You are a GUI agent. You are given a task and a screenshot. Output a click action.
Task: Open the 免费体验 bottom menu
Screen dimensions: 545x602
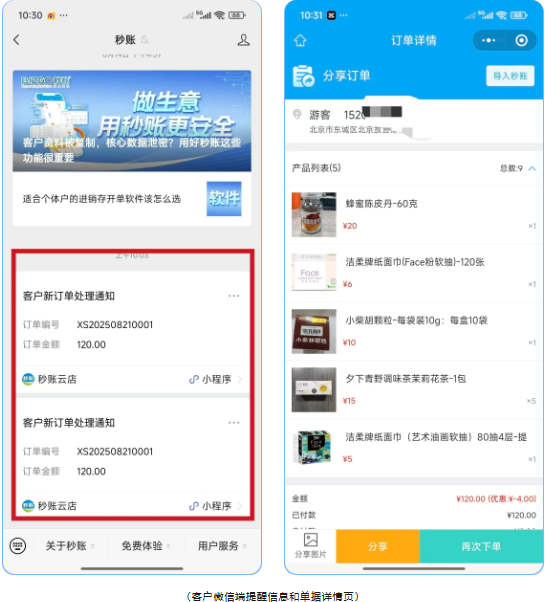point(146,546)
